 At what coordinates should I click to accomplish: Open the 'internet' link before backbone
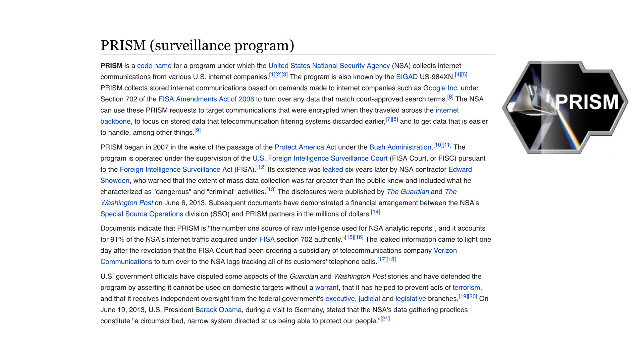click(x=447, y=110)
